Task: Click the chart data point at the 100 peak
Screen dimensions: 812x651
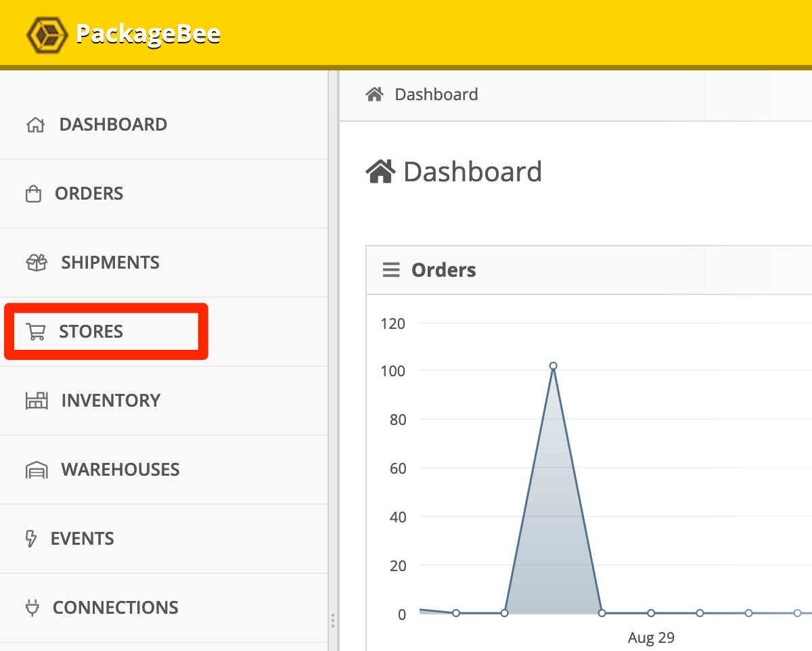Action: click(554, 366)
